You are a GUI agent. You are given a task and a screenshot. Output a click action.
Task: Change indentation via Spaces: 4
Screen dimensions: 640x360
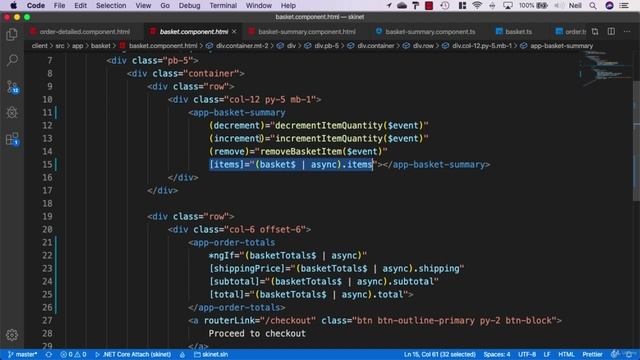coord(497,354)
